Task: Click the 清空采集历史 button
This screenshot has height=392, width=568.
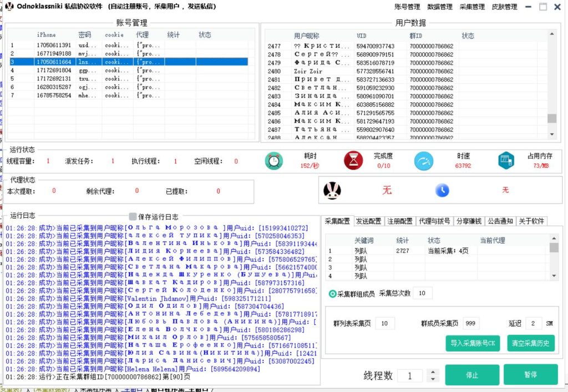Action: click(x=530, y=343)
